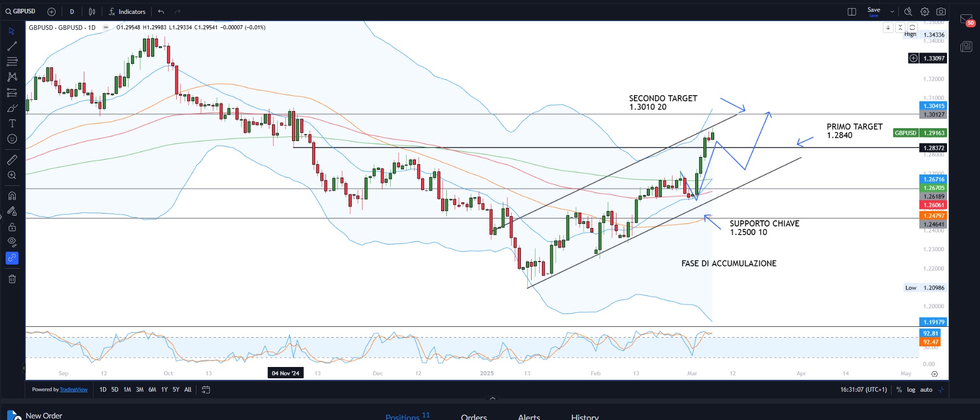
Task: Select the Text annotation tool
Action: coord(12,124)
